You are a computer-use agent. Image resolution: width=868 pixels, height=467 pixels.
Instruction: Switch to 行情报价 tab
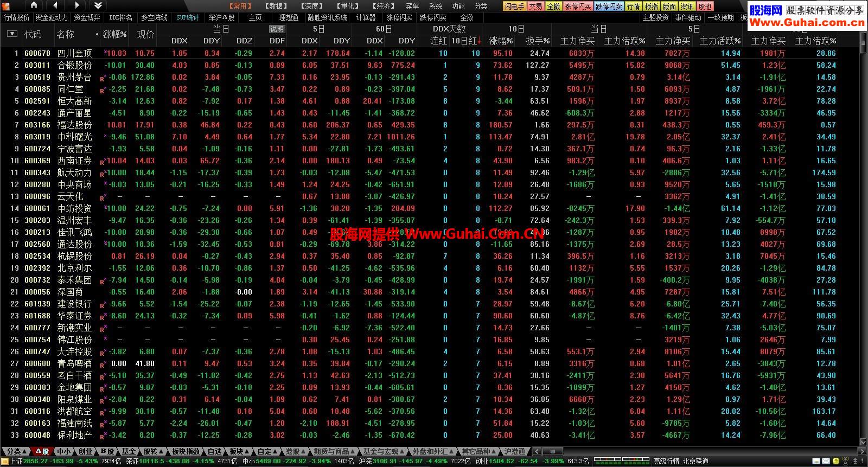coord(17,17)
